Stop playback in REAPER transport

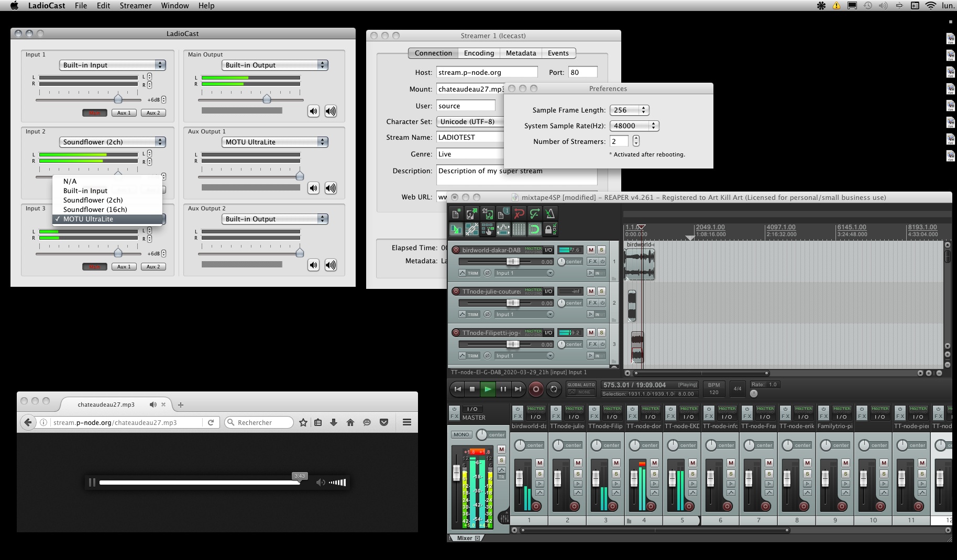(x=472, y=389)
